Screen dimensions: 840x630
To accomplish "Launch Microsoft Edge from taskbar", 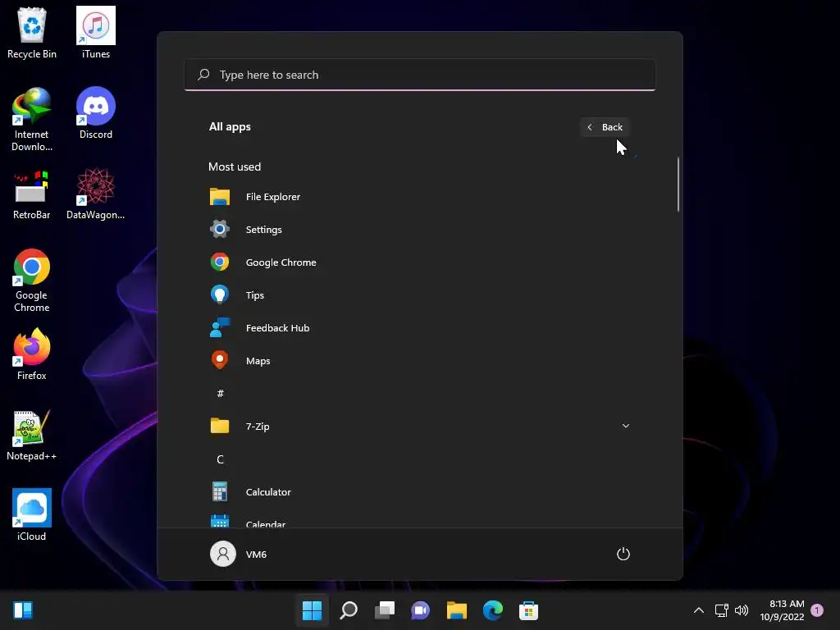I will pyautogui.click(x=492, y=609).
